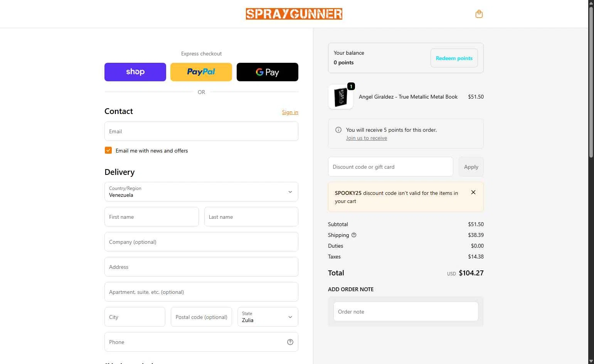Click the Apply discount button
This screenshot has width=594, height=364.
tap(471, 167)
